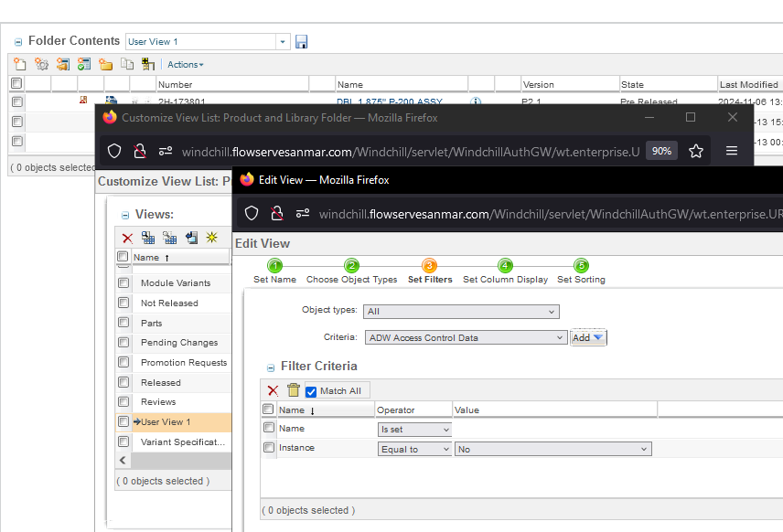Image resolution: width=783 pixels, height=532 pixels.
Task: Create a new view with the starburst icon
Action: (212, 238)
